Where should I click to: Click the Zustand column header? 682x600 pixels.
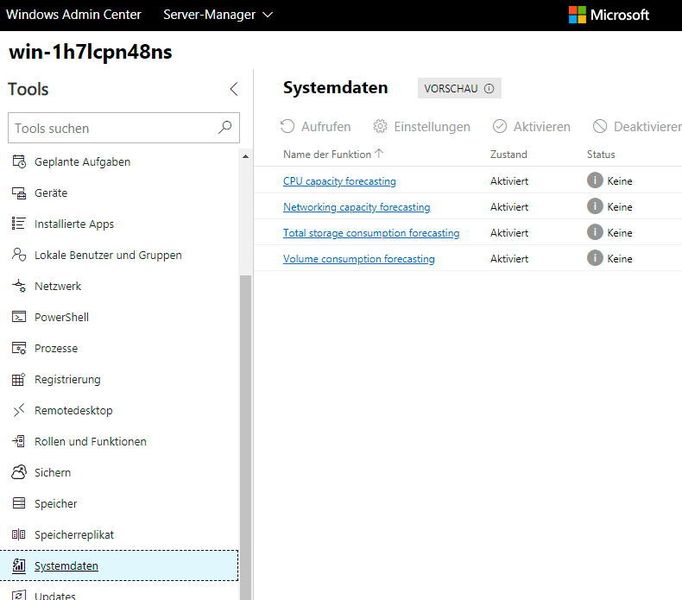click(x=508, y=154)
